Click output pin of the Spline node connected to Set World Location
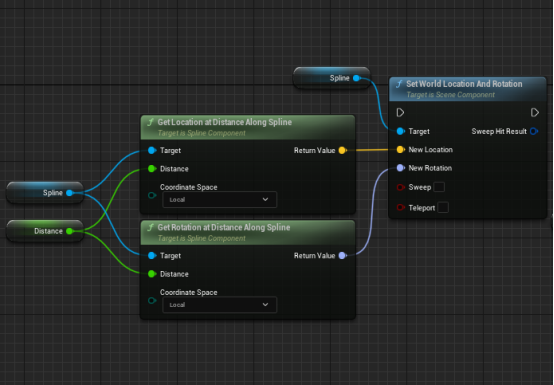Screen dimensions: 554x385 click(356, 78)
